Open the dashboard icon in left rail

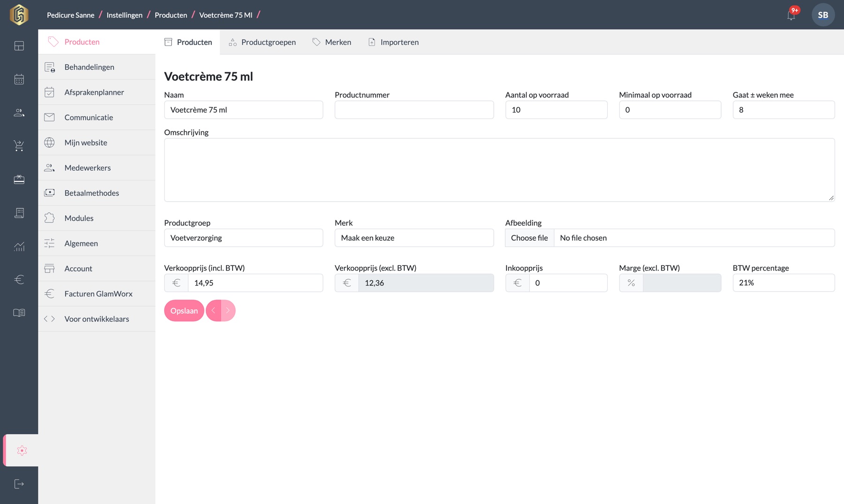pyautogui.click(x=19, y=46)
